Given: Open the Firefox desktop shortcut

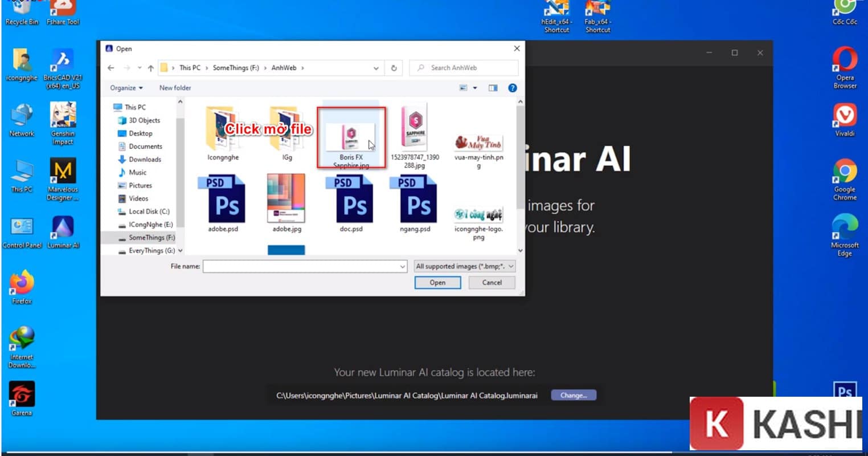Looking at the screenshot, I should click(22, 284).
